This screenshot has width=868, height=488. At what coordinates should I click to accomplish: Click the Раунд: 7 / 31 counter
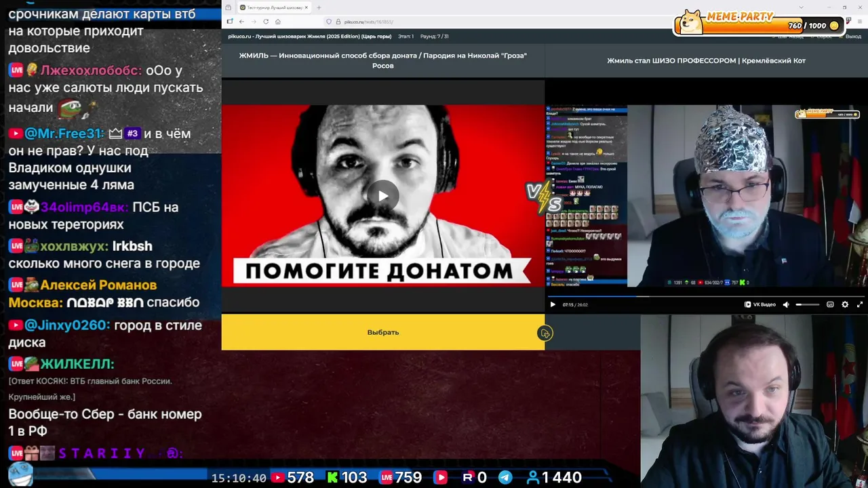click(x=434, y=37)
